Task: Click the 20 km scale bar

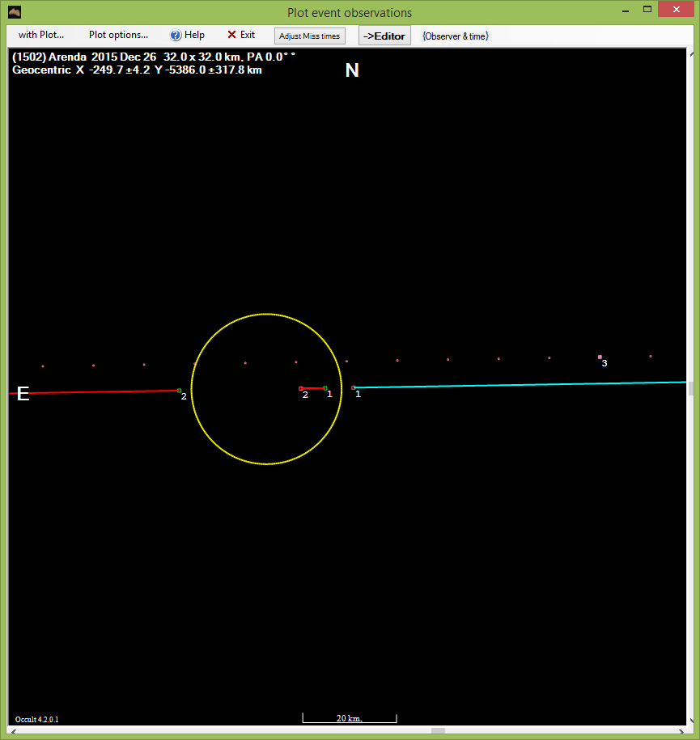Action: (350, 718)
